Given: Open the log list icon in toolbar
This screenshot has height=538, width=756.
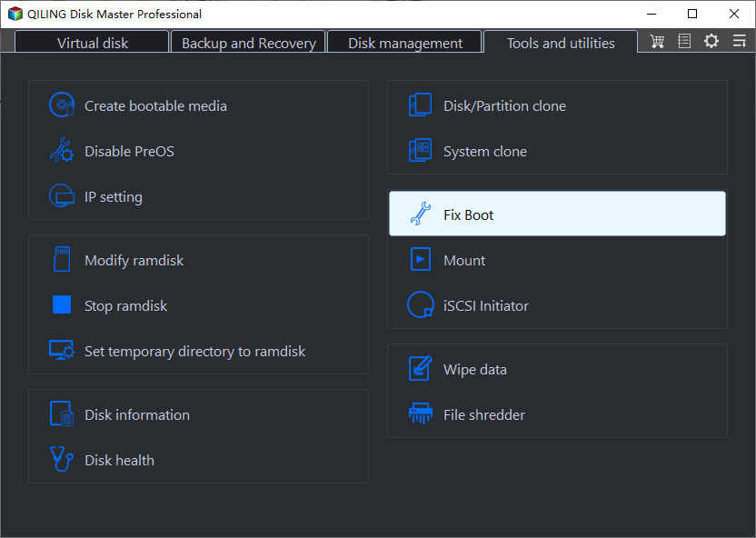Looking at the screenshot, I should tap(684, 42).
